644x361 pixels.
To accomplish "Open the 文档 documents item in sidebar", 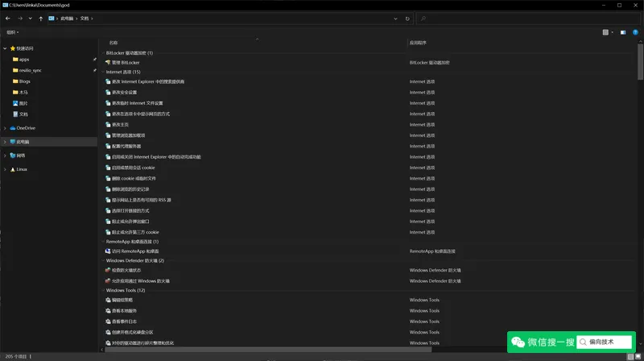I will tap(20, 114).
